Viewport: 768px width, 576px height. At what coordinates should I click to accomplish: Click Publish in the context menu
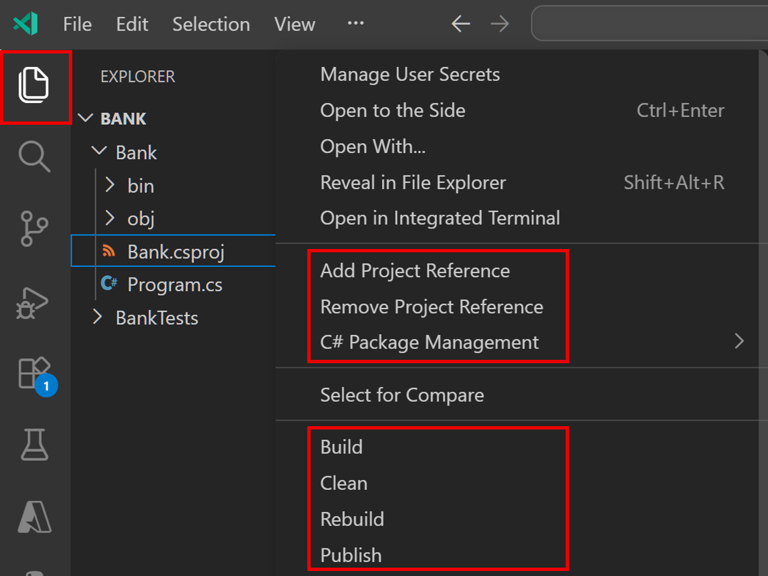click(x=351, y=555)
